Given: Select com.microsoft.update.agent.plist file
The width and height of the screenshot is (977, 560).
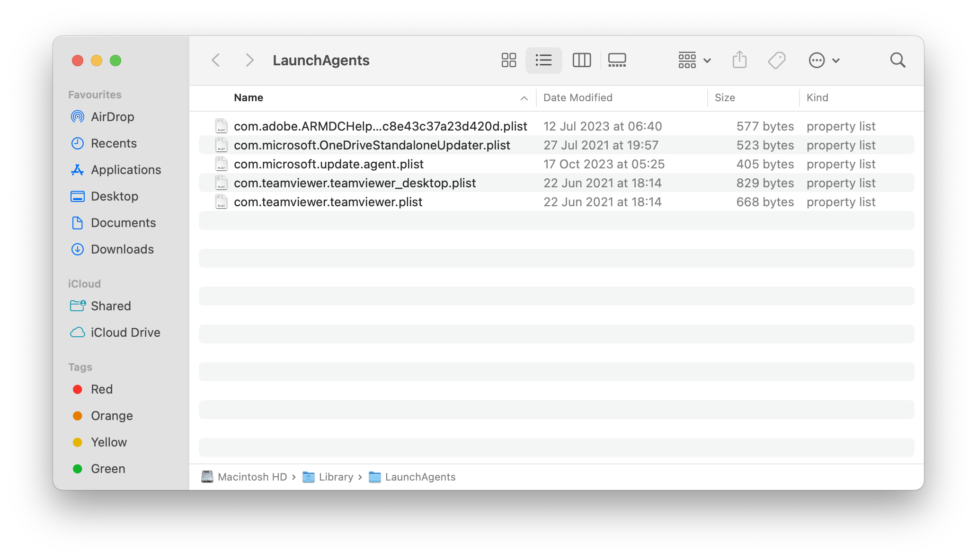Looking at the screenshot, I should 329,164.
